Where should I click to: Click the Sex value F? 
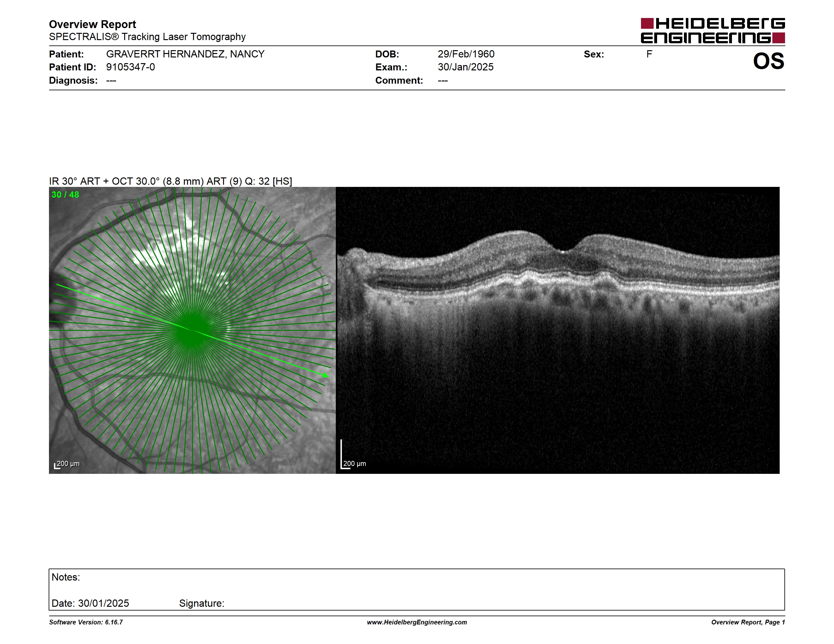(x=649, y=54)
